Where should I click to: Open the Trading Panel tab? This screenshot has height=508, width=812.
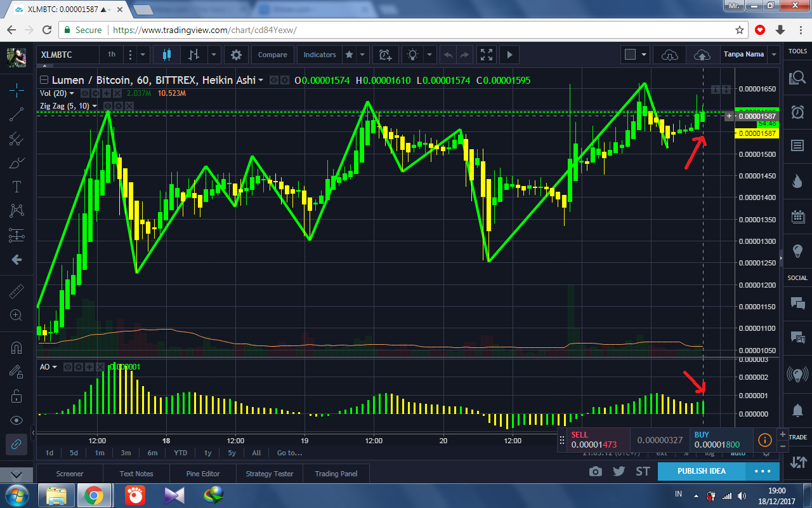pyautogui.click(x=336, y=473)
